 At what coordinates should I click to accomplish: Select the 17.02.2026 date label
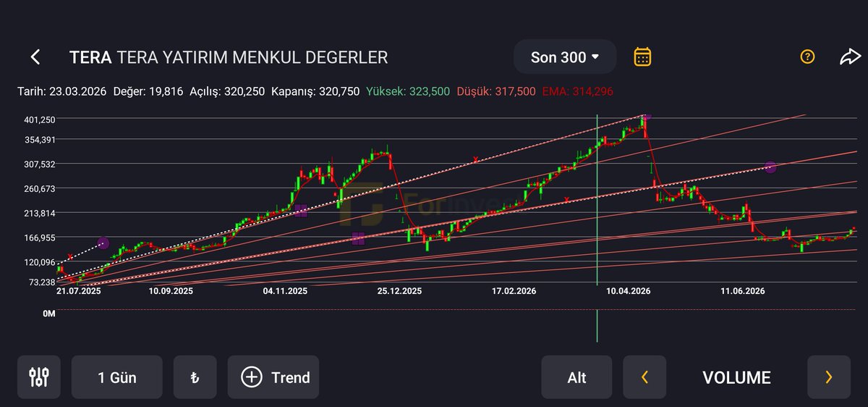pos(514,290)
